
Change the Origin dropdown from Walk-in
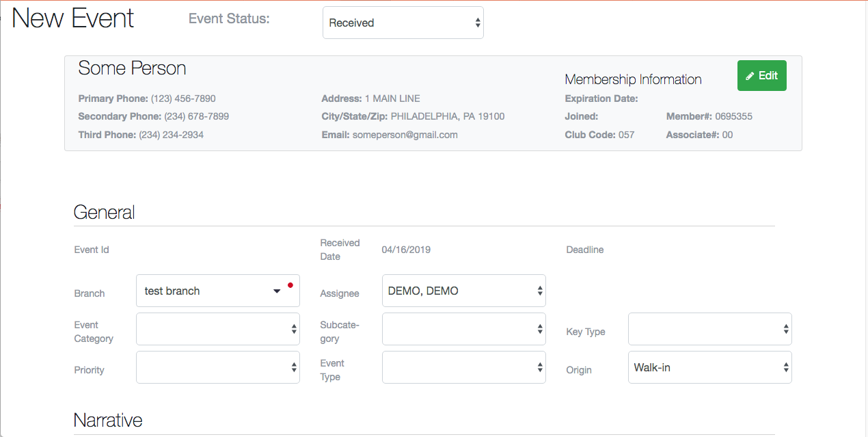[709, 367]
